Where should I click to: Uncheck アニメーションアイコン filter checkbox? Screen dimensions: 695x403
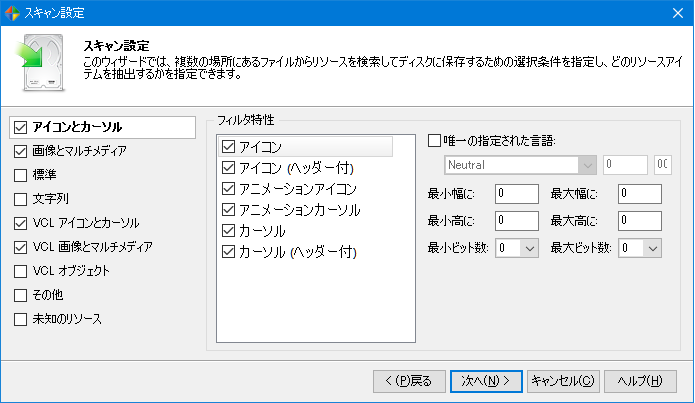coord(228,189)
